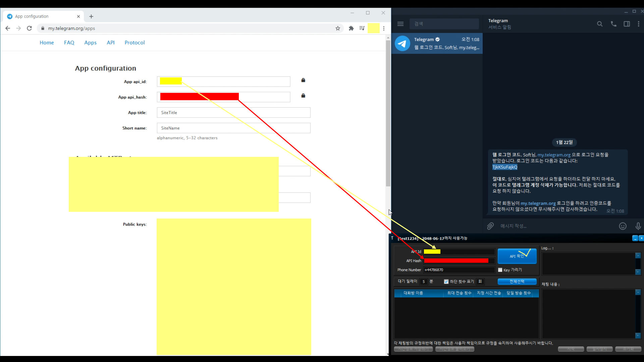Open the API navigation link

[x=111, y=43]
